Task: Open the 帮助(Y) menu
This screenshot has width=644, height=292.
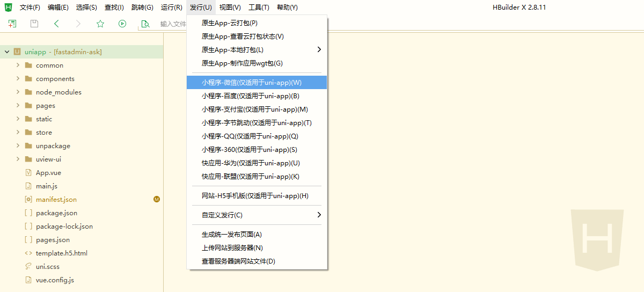Action: [x=287, y=7]
